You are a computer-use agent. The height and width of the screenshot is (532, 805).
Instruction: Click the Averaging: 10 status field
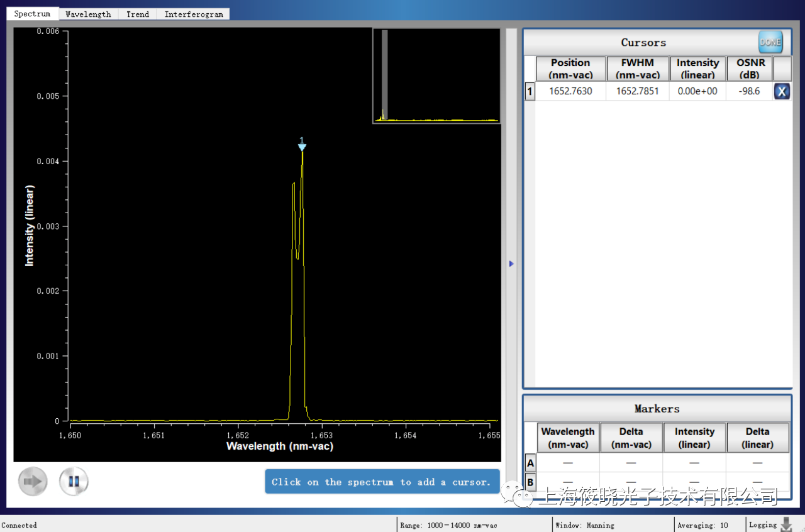click(x=702, y=525)
